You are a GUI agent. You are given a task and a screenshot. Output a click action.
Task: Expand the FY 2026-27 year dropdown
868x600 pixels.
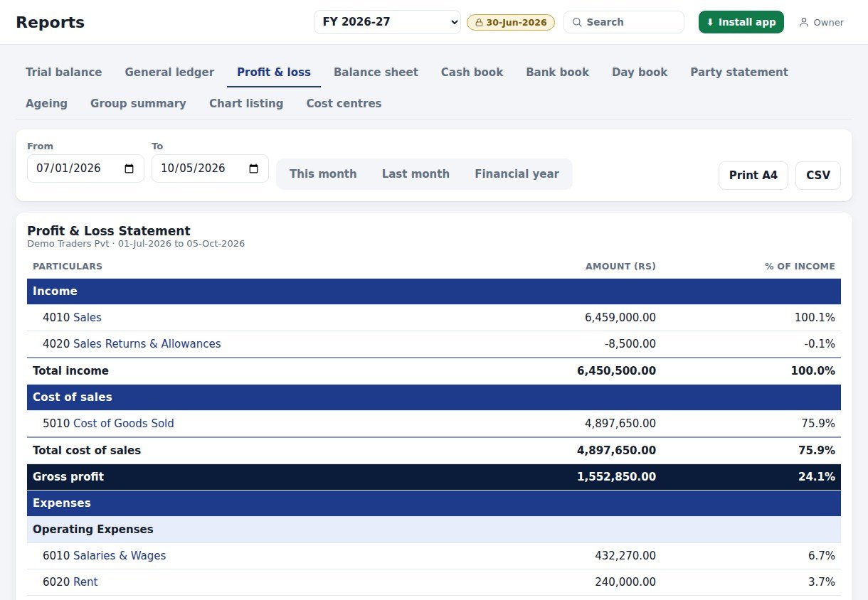coord(388,22)
